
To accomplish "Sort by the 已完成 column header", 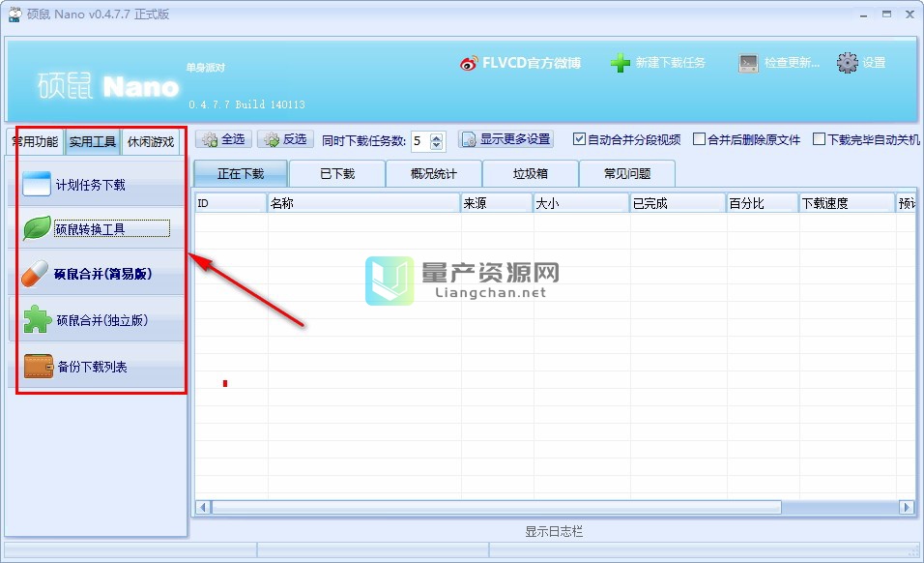I will pyautogui.click(x=678, y=203).
